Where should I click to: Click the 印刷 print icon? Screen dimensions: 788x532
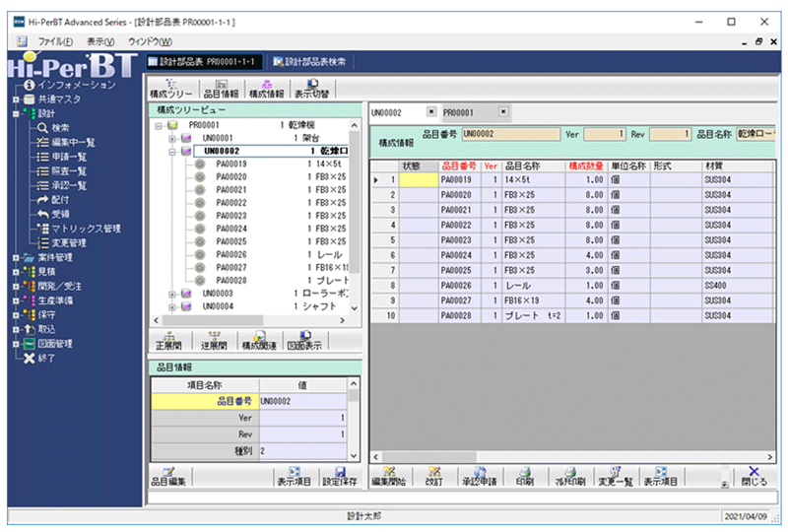(x=525, y=476)
